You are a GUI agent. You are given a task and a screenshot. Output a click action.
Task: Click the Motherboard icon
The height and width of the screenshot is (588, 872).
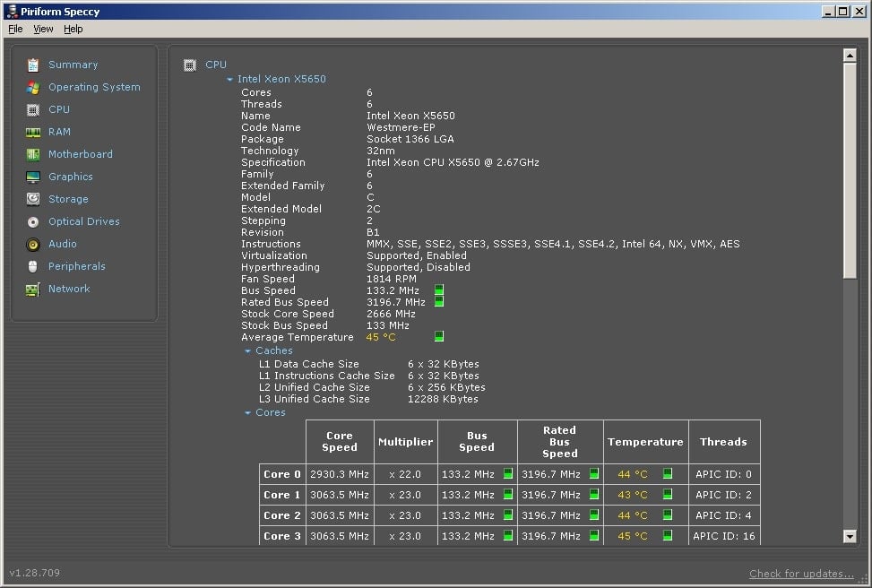point(33,154)
